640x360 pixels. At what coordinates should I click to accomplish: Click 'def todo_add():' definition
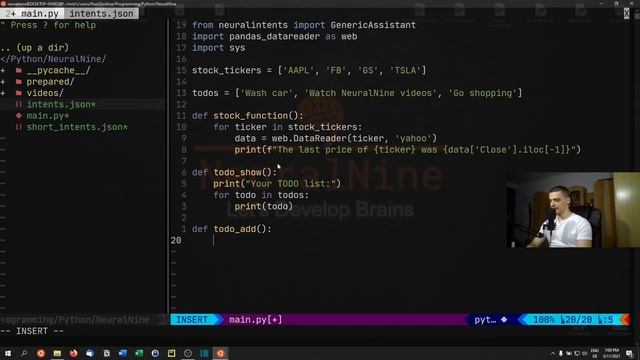point(231,229)
